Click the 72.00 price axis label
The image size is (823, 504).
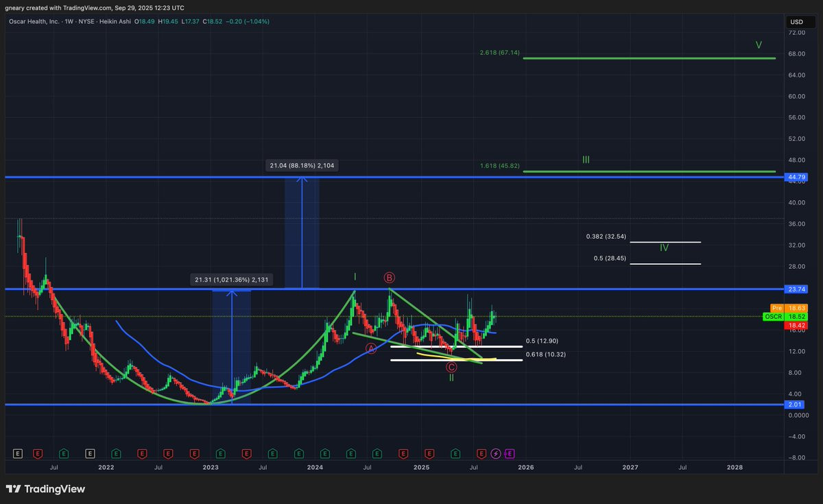pos(796,32)
